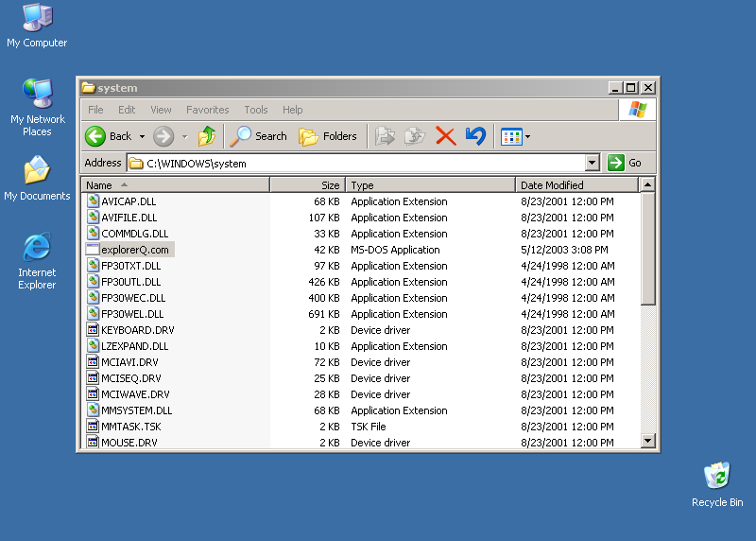This screenshot has height=541, width=756.
Task: Open the Favorites menu
Action: (207, 110)
